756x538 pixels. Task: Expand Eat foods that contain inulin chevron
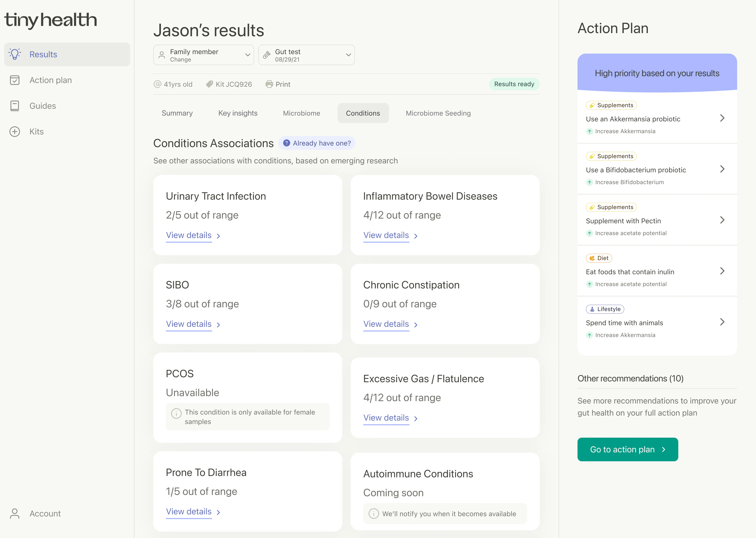pyautogui.click(x=722, y=271)
